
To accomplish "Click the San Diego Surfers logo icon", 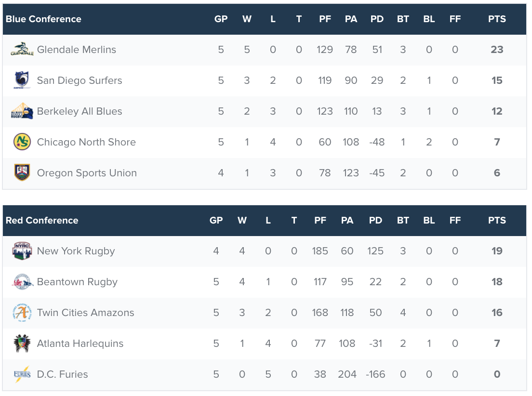I will pyautogui.click(x=22, y=80).
